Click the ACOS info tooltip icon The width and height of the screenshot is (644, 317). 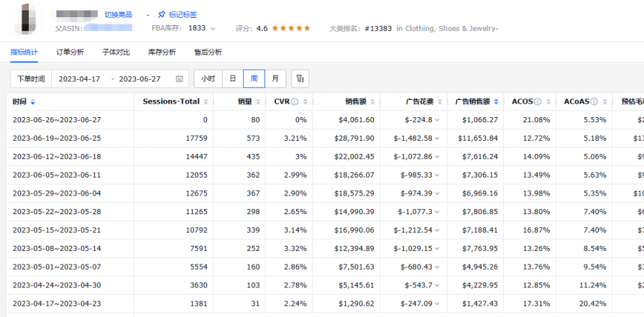[537, 102]
